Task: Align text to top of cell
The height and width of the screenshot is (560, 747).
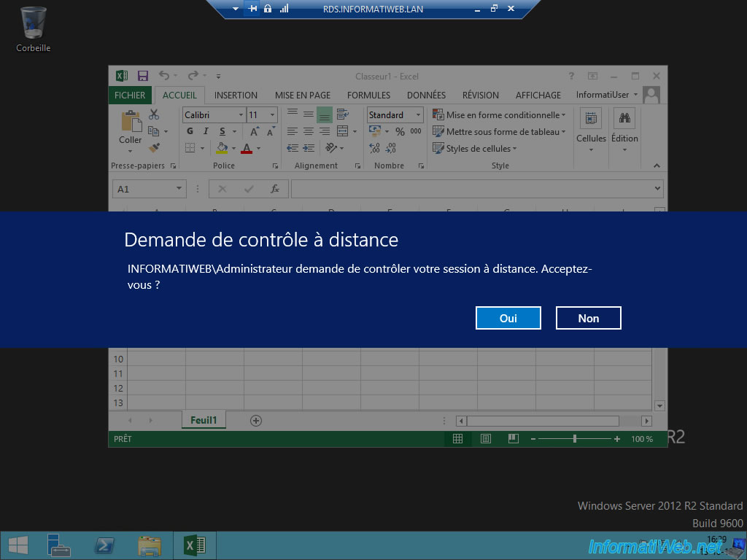Action: (x=293, y=114)
